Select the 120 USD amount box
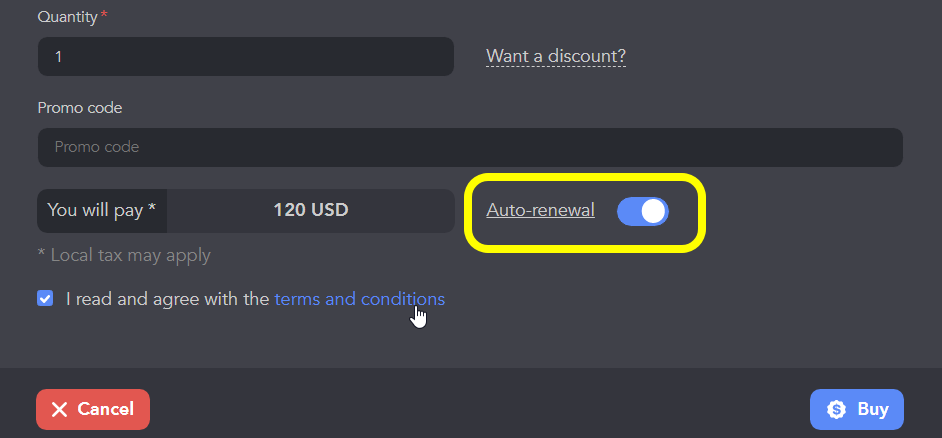This screenshot has width=942, height=438. coord(311,211)
